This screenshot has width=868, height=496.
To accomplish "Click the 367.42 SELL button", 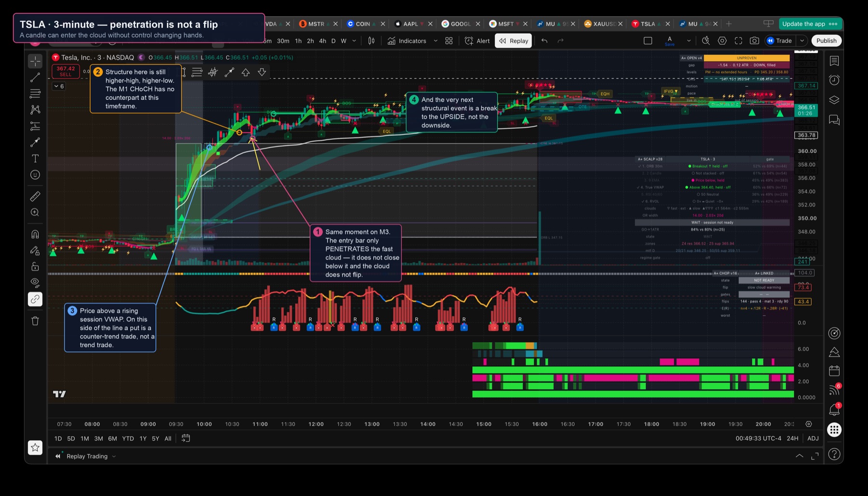I will (x=66, y=71).
